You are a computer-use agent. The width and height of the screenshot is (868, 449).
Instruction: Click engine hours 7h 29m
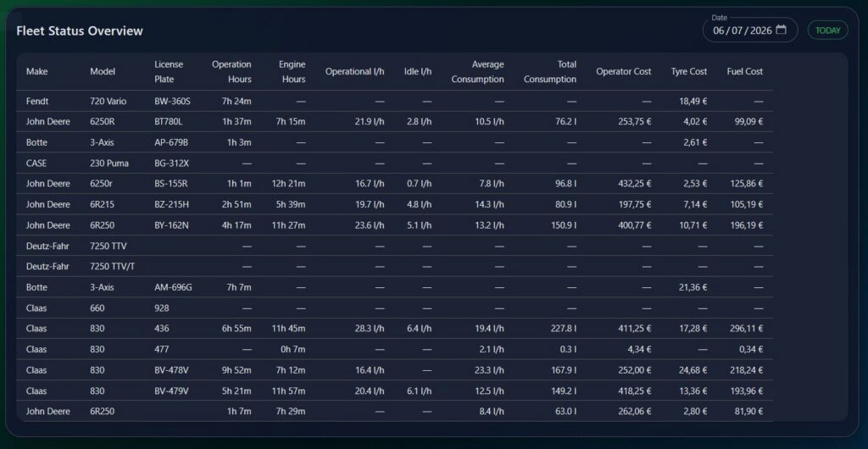pos(291,412)
